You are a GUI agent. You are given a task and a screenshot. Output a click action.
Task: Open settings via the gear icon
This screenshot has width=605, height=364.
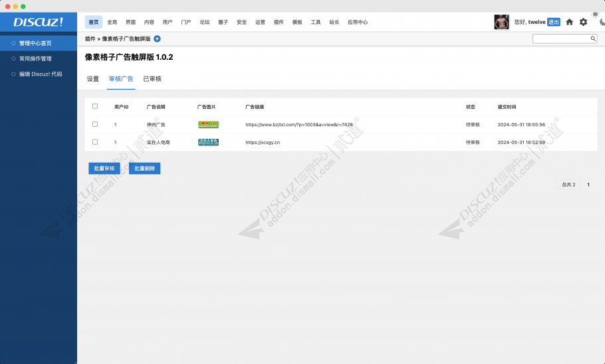tap(583, 22)
